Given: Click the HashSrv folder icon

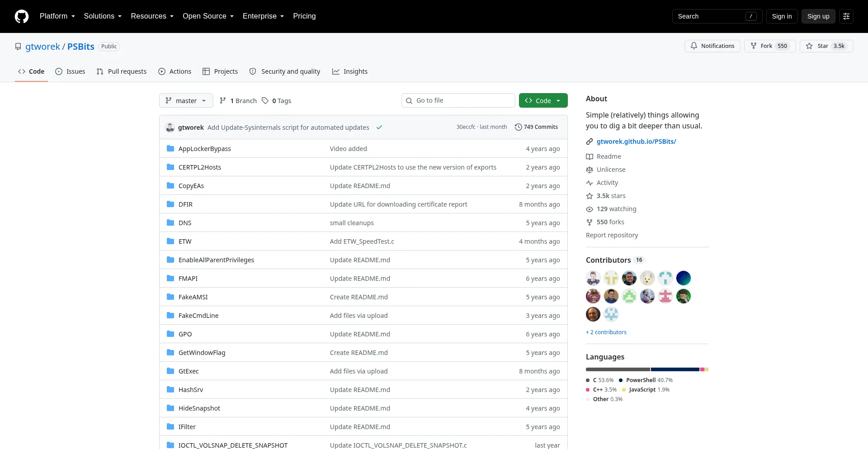Looking at the screenshot, I should (x=170, y=390).
